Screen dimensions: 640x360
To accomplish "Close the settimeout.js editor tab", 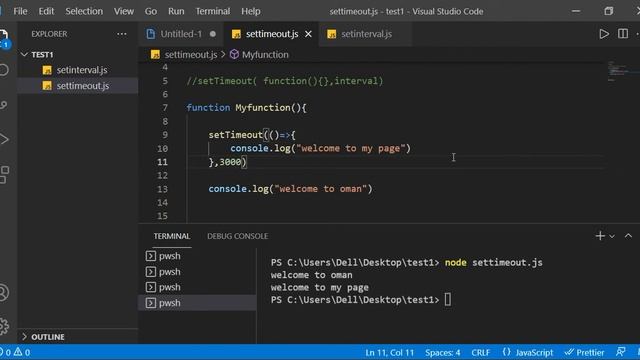I will tap(309, 34).
